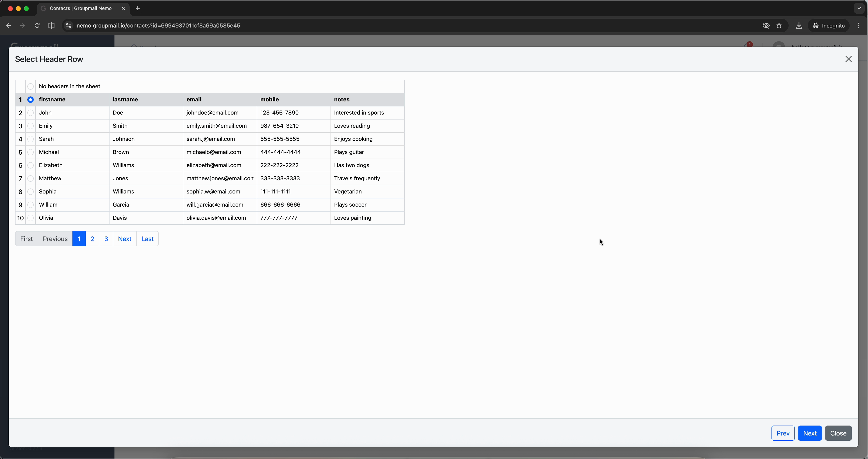Screen dimensions: 868x459
Task: Click the Next button at bottom right
Action: (810, 433)
